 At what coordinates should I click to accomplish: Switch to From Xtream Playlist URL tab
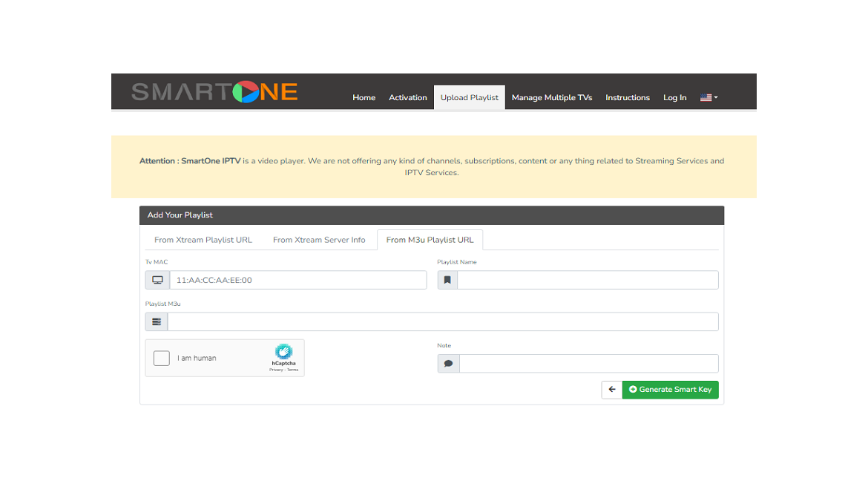coord(203,240)
